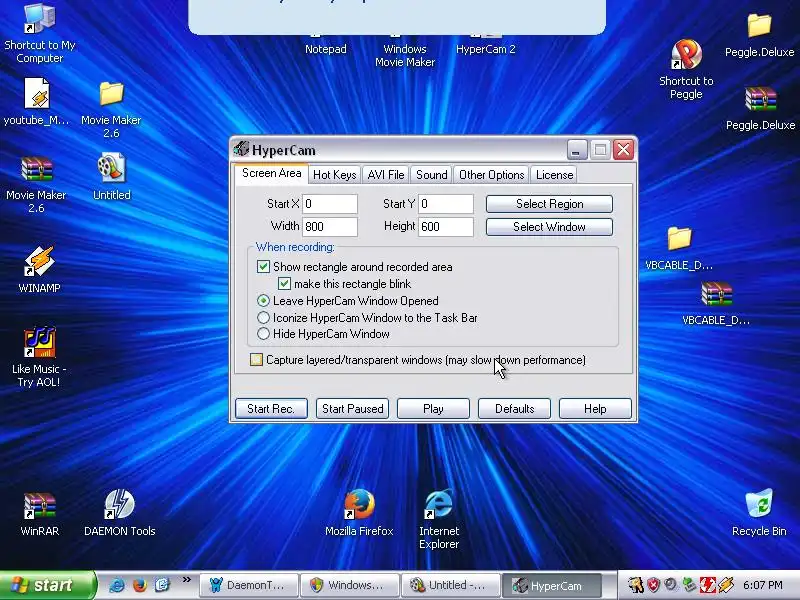Click the Start X input field

click(330, 204)
